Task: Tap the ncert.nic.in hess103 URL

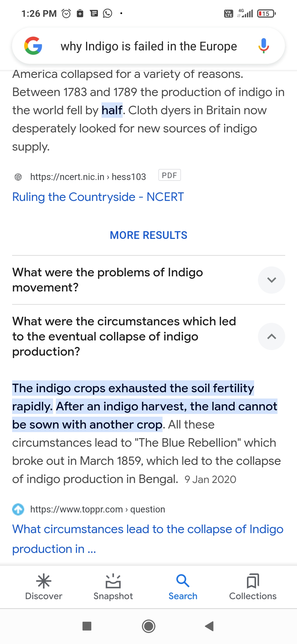Action: (88, 177)
